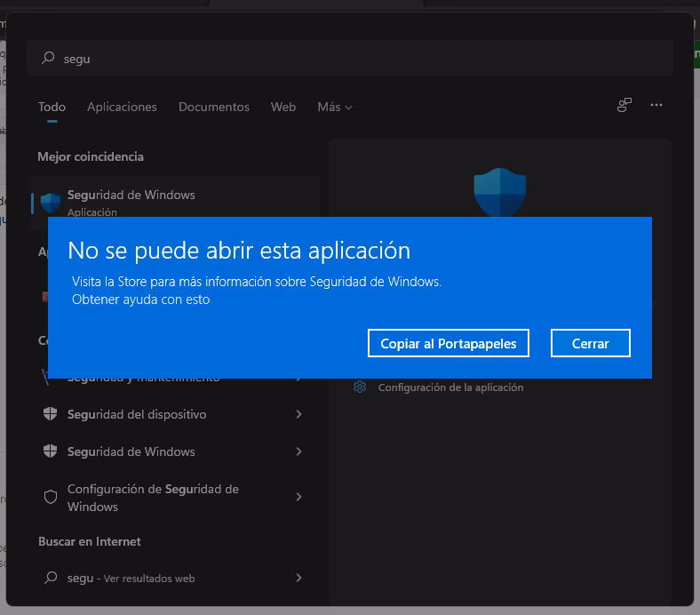The image size is (700, 615).
Task: Open Seguridad del dispositivo result
Action: click(x=176, y=414)
